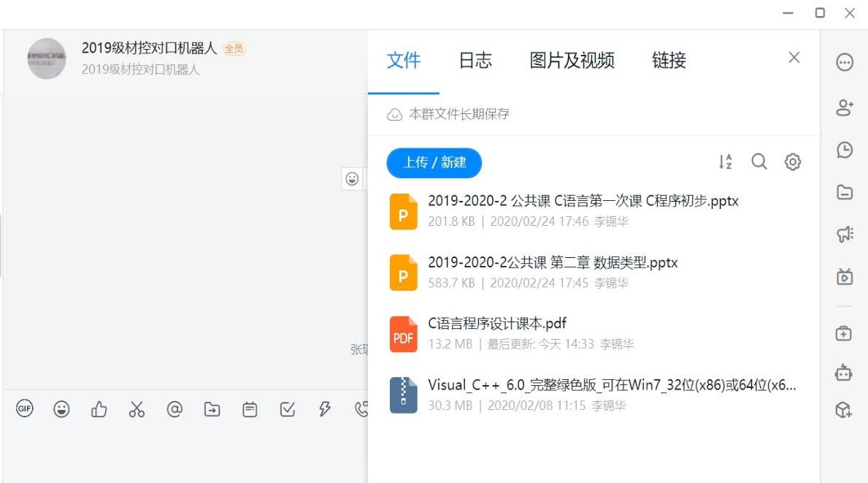The height and width of the screenshot is (483, 868).
Task: Open the C语言程序设计课本.pdf file
Action: coord(497,324)
